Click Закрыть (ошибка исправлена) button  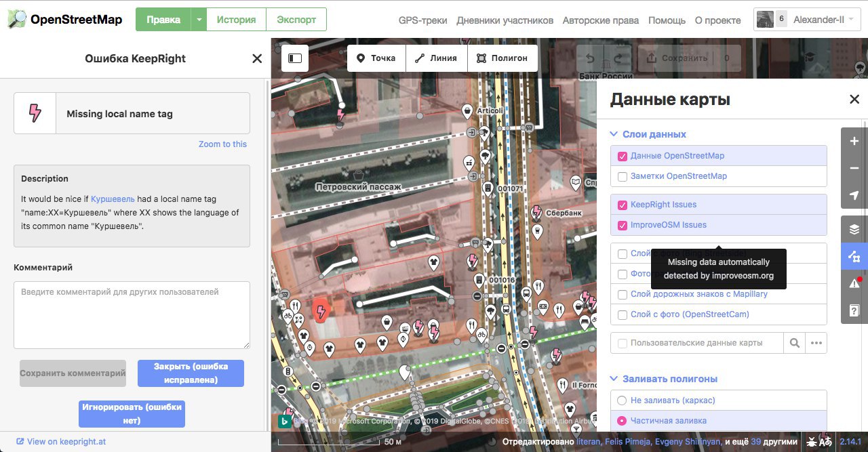pos(191,373)
